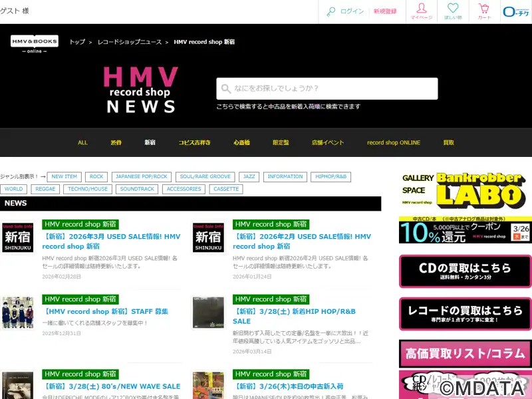The image size is (532, 399).
Task: Open 80's/NEW WAVE SALE thumbnail
Action: click(x=18, y=386)
